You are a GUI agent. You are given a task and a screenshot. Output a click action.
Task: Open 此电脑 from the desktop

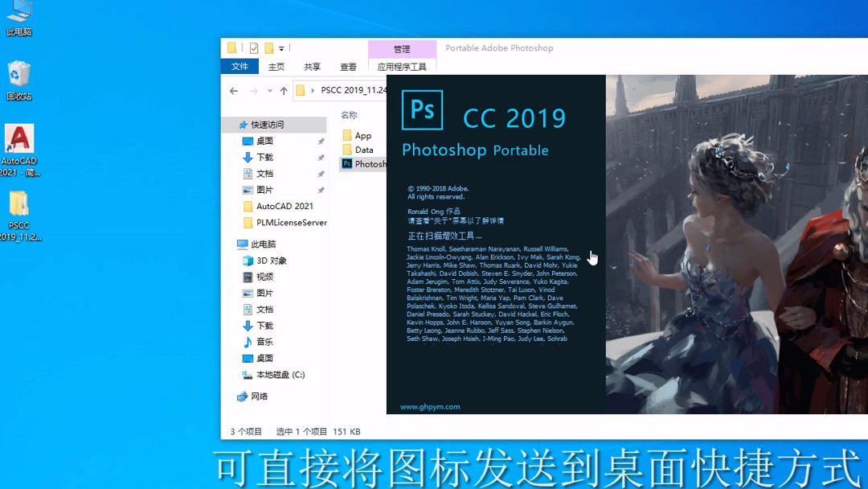point(18,16)
